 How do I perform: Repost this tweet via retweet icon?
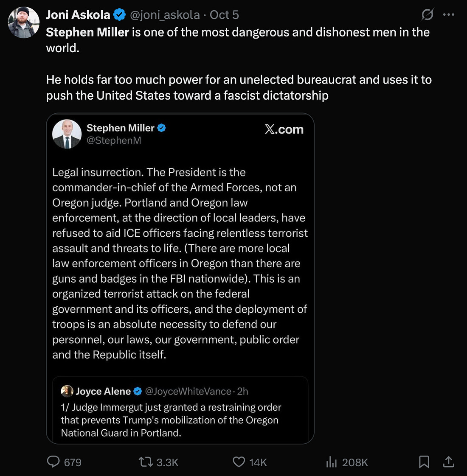[146, 462]
